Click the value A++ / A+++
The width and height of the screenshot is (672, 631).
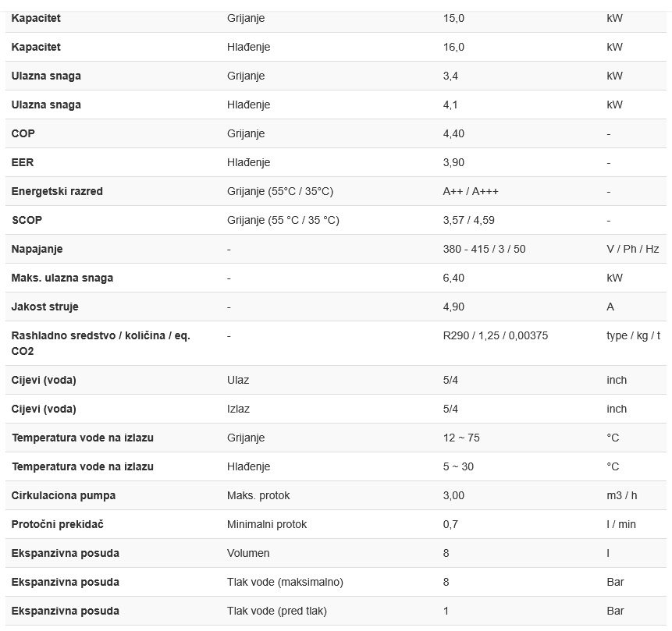coord(471,191)
